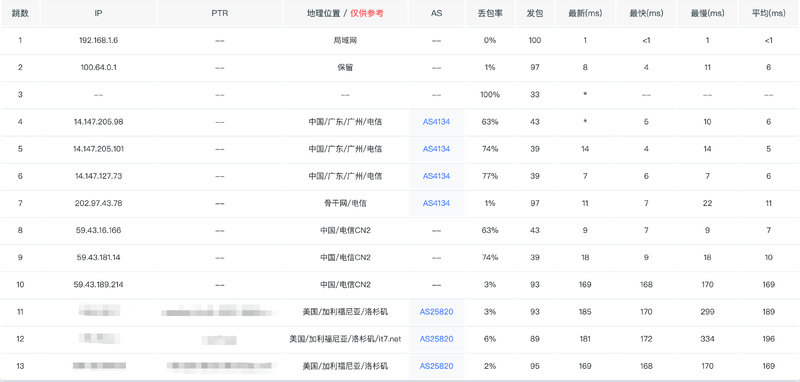Select IP cell 14.147.205.98
The image size is (800, 382).
[x=98, y=122]
